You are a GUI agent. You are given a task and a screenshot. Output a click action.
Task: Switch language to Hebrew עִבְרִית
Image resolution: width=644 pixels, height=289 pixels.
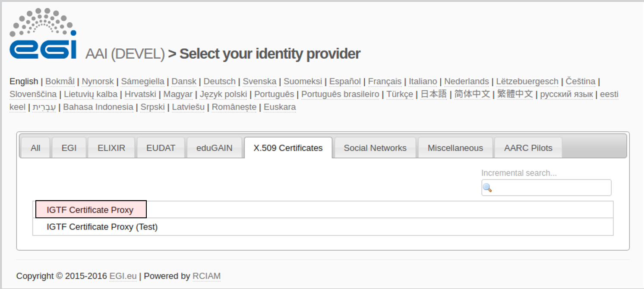44,107
